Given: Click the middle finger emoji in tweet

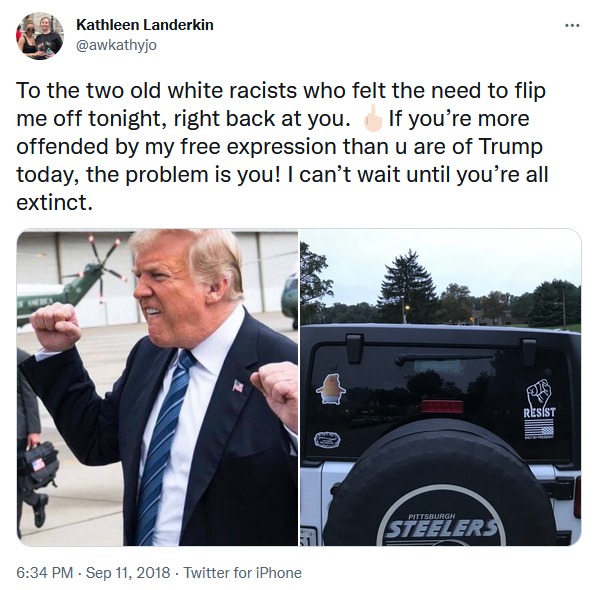Looking at the screenshot, I should tap(371, 118).
